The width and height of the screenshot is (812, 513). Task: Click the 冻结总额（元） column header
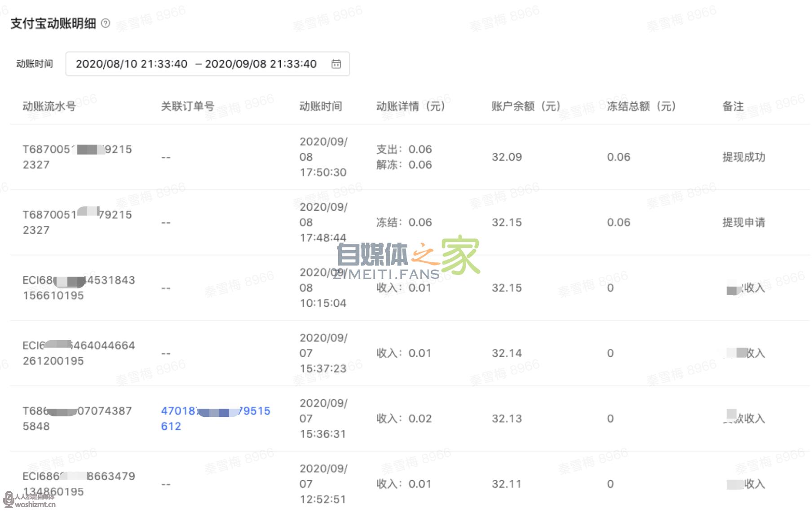[641, 106]
